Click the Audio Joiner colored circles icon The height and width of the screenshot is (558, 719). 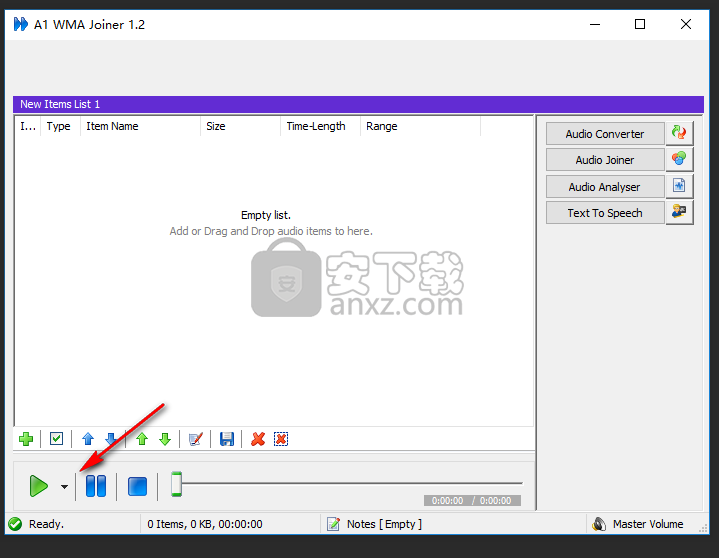tap(679, 159)
